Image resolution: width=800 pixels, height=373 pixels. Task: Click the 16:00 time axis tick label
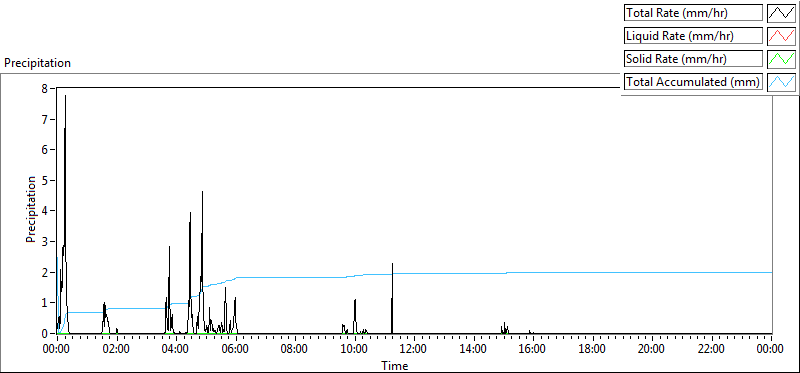tap(533, 350)
